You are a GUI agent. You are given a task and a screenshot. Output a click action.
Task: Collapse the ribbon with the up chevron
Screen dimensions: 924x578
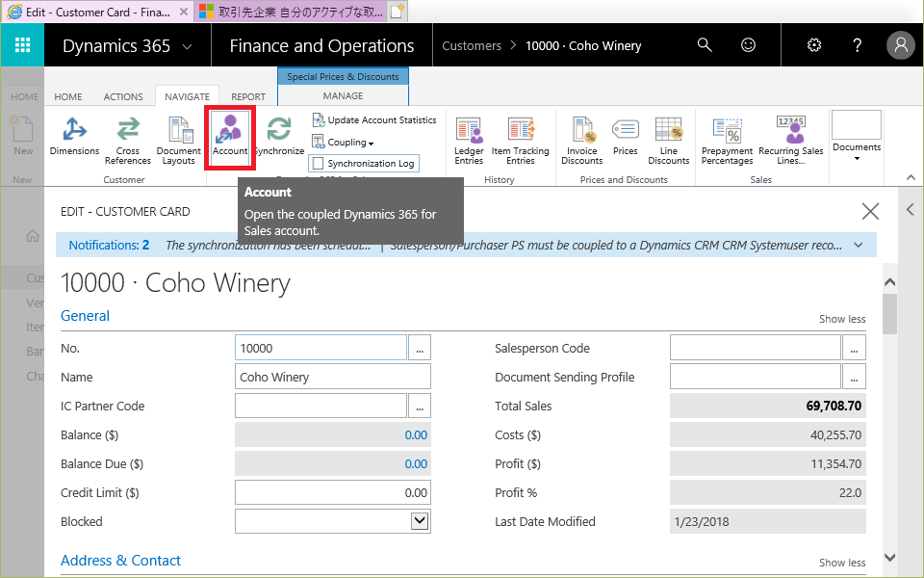click(x=911, y=177)
